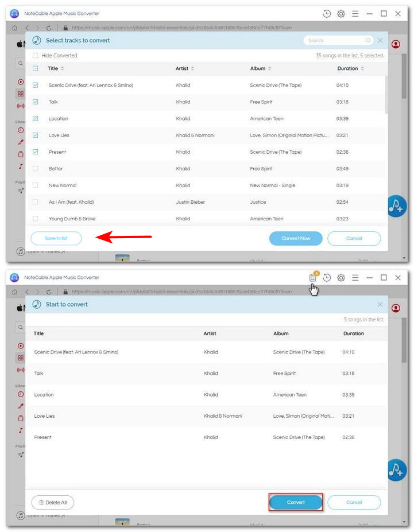Click profile icon in Select tracks window
Viewport: 414px width, 532px height.
point(396,44)
